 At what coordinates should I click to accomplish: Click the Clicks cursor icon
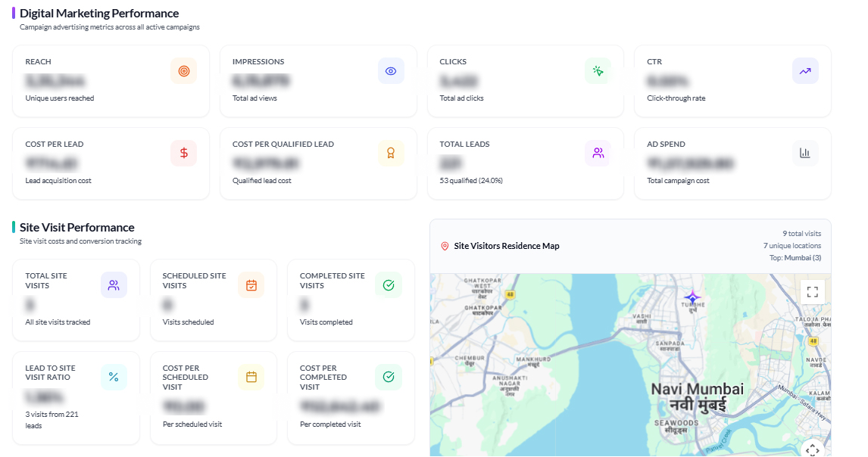coord(598,71)
